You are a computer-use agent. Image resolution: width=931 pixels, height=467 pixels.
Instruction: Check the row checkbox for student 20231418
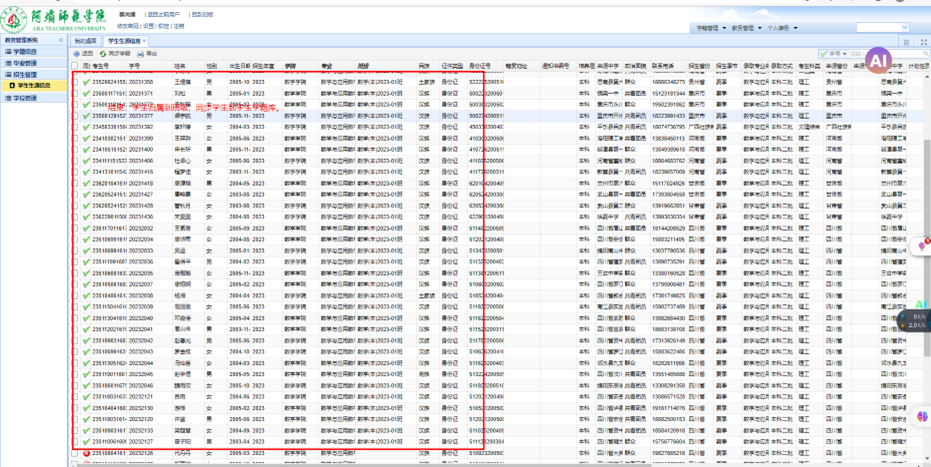pos(75,183)
